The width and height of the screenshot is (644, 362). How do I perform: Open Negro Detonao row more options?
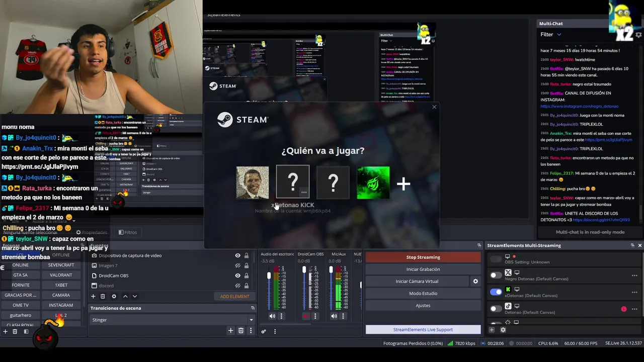634,276
